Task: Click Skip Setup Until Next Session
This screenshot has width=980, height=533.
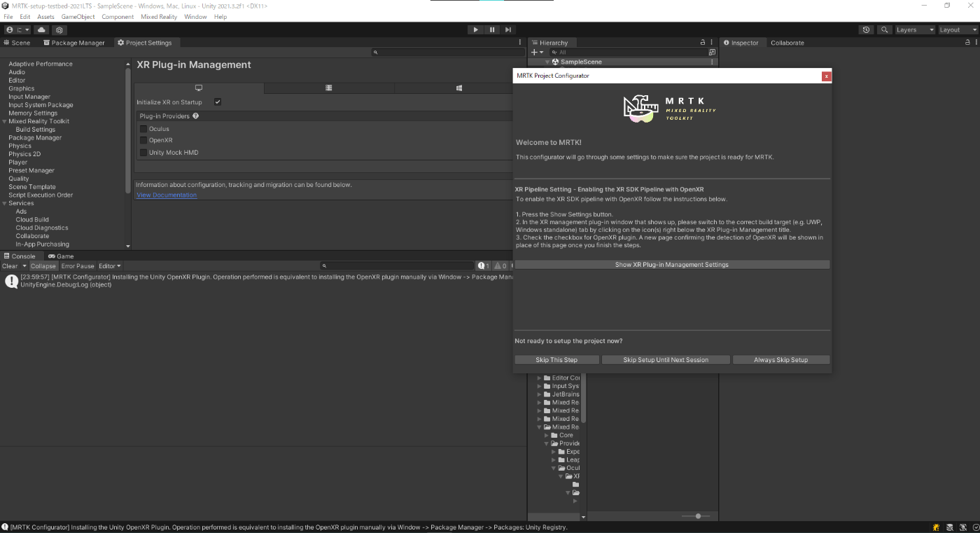Action: pyautogui.click(x=666, y=360)
